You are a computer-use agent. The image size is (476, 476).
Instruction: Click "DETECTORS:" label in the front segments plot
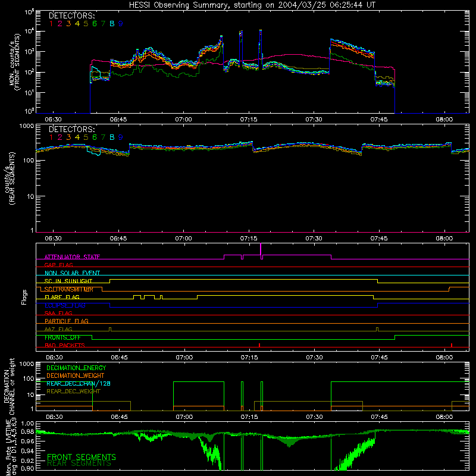[x=72, y=15]
